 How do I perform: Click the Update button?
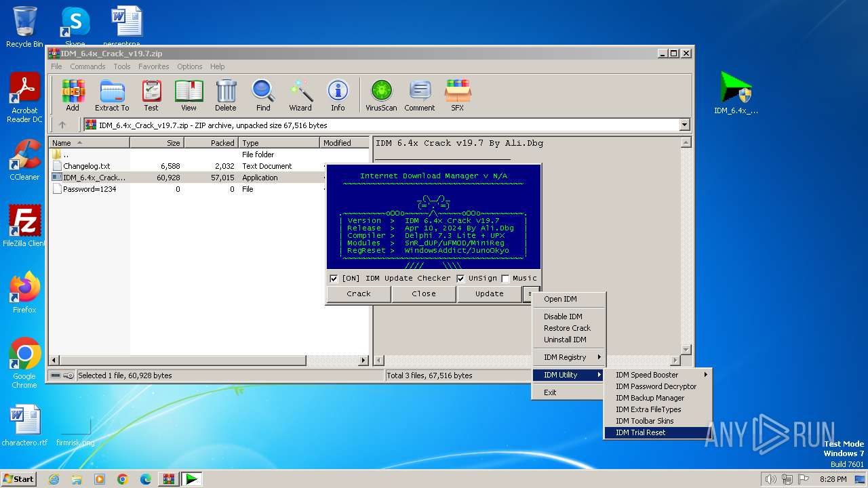(x=489, y=293)
